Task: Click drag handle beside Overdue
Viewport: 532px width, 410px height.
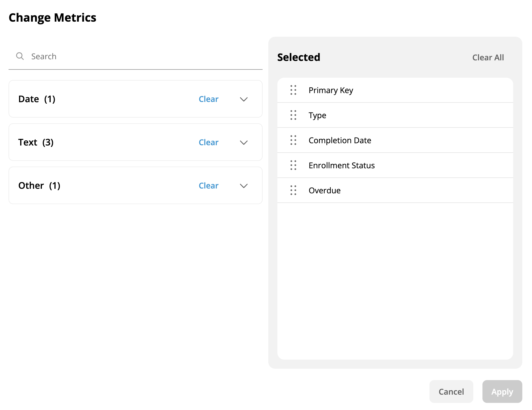Action: (293, 190)
